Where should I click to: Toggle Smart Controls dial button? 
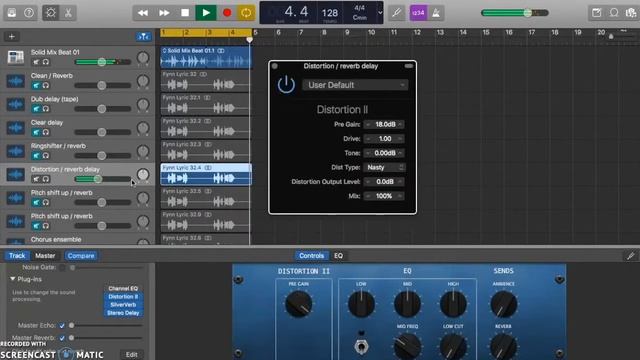[x=51, y=13]
